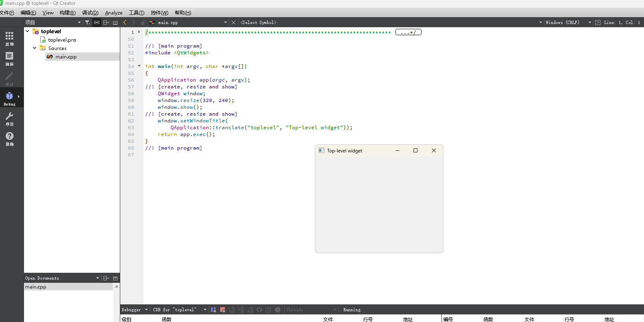Click the filter tree funnel icon
The height and width of the screenshot is (322, 644).
pos(87,22)
